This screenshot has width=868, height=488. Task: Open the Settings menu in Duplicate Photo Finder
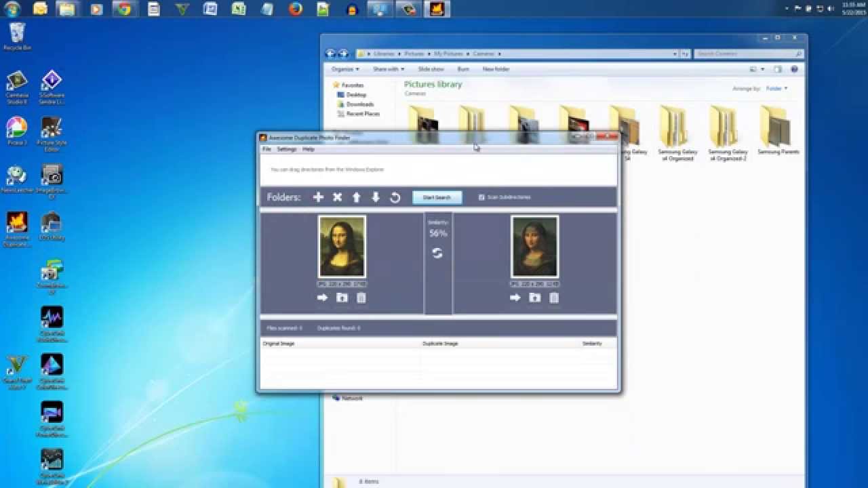pos(286,149)
